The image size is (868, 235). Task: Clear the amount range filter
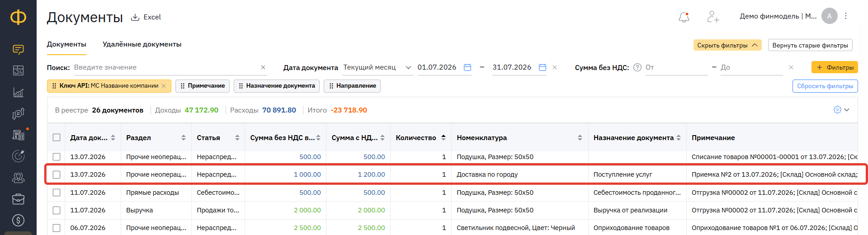pos(791,67)
